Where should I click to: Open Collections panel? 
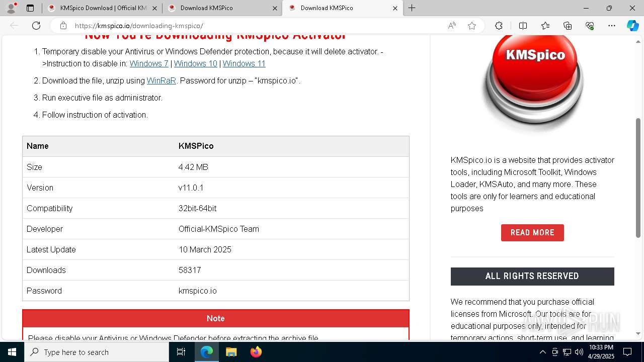tap(568, 26)
